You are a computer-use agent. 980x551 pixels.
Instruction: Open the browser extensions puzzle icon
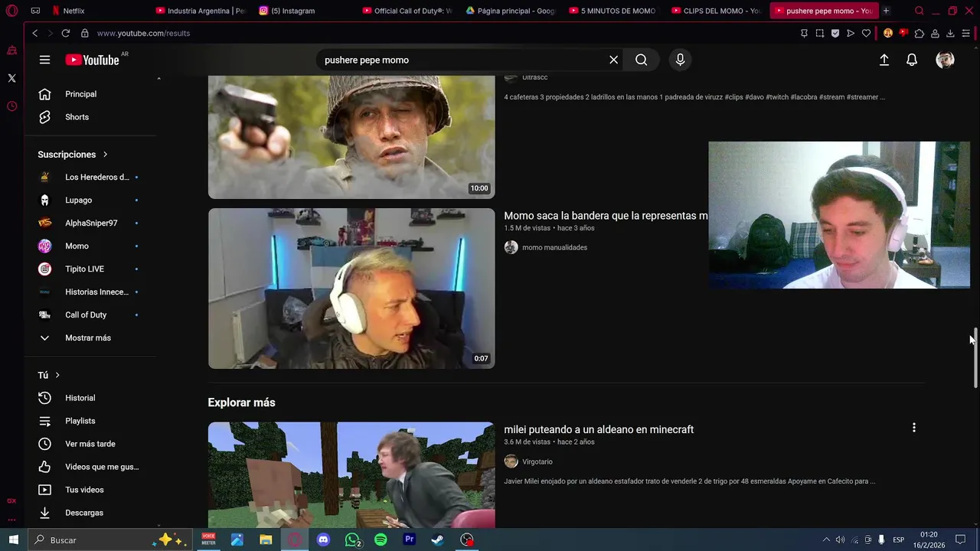pyautogui.click(x=920, y=33)
